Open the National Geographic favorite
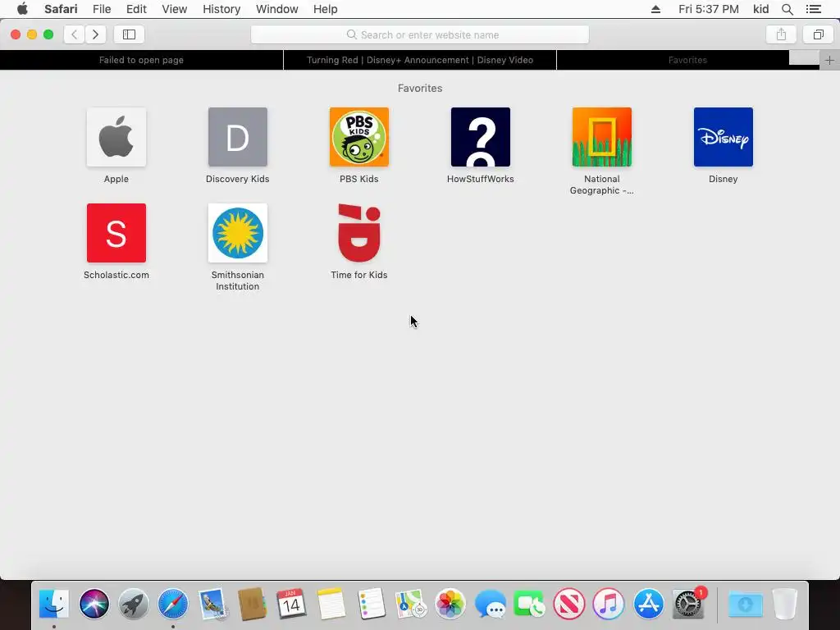Image resolution: width=840 pixels, height=630 pixels. pyautogui.click(x=601, y=137)
